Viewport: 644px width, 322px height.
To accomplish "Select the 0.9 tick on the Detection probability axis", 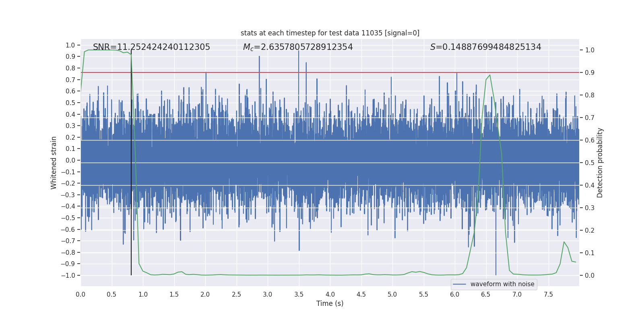I will (x=590, y=73).
